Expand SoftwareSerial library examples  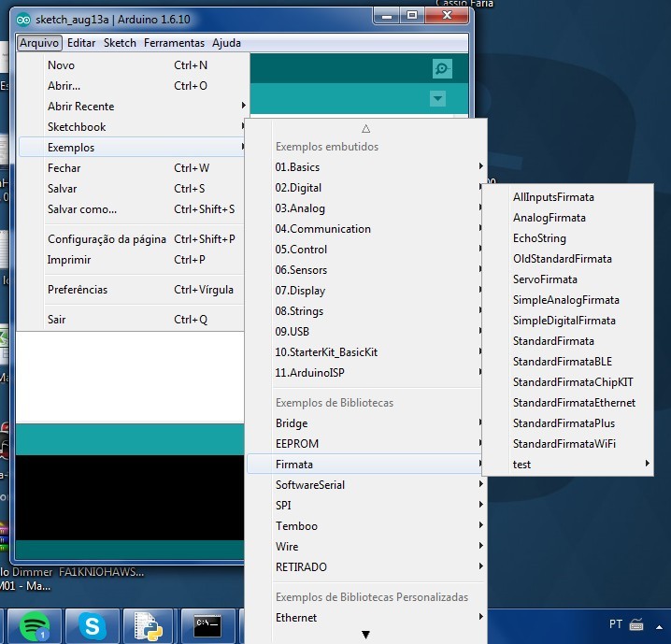pos(366,484)
